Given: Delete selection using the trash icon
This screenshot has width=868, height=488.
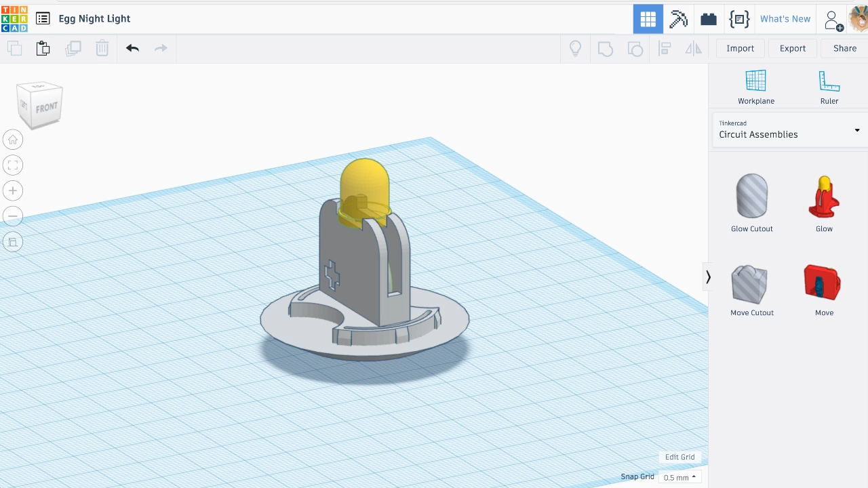Looking at the screenshot, I should coord(102,48).
